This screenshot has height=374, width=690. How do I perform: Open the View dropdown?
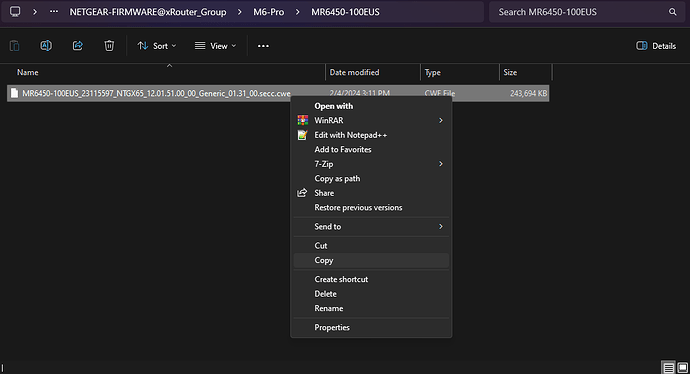click(x=216, y=46)
